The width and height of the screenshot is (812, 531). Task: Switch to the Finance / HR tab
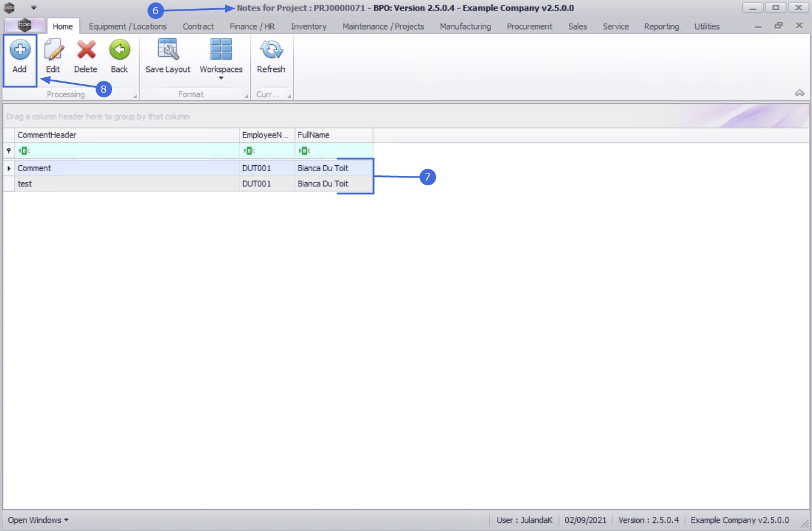pos(252,27)
